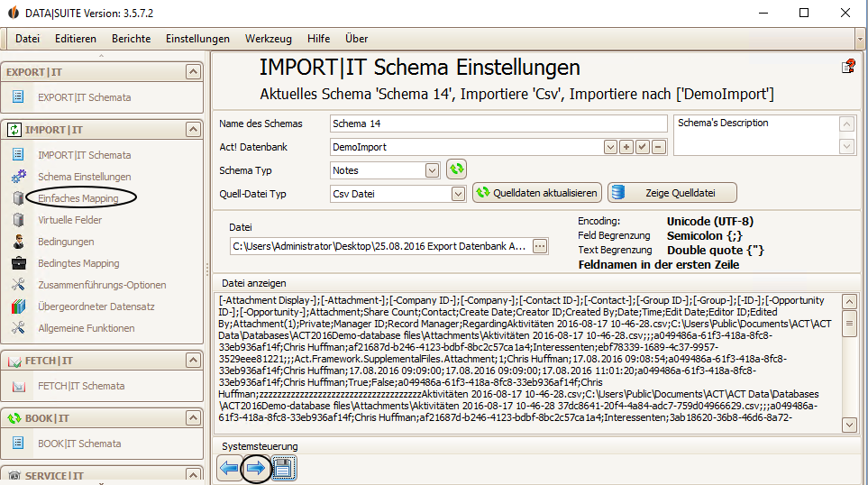
Task: Browse for file with the ellipsis button
Action: 540,246
